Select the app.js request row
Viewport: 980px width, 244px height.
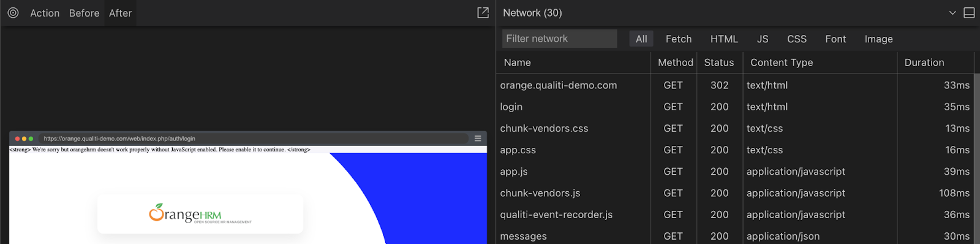tap(735, 172)
